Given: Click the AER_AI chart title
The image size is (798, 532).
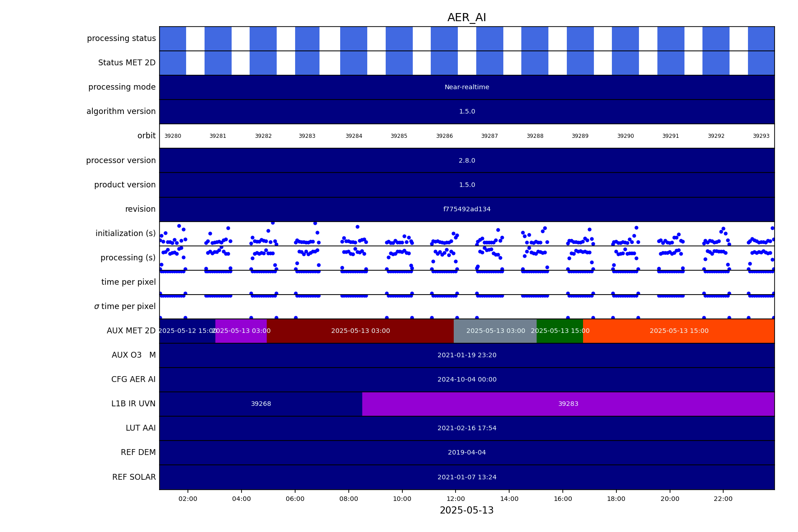Looking at the screenshot, I should pos(466,18).
